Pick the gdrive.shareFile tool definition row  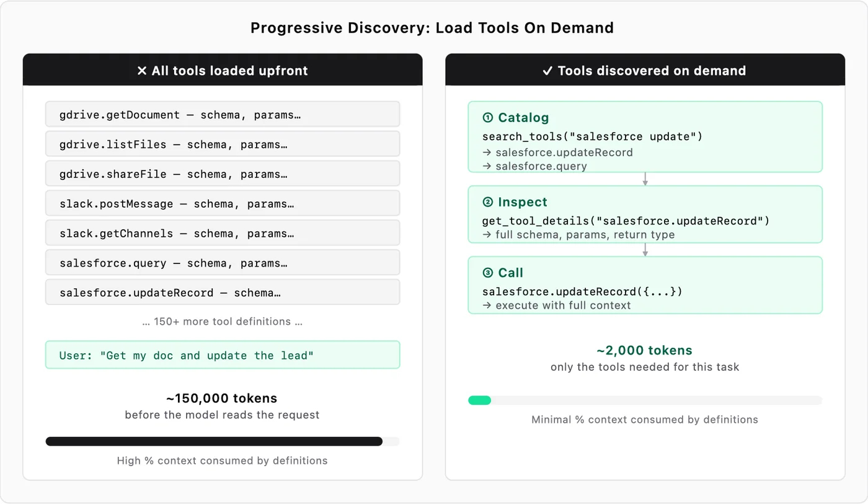[x=223, y=174]
